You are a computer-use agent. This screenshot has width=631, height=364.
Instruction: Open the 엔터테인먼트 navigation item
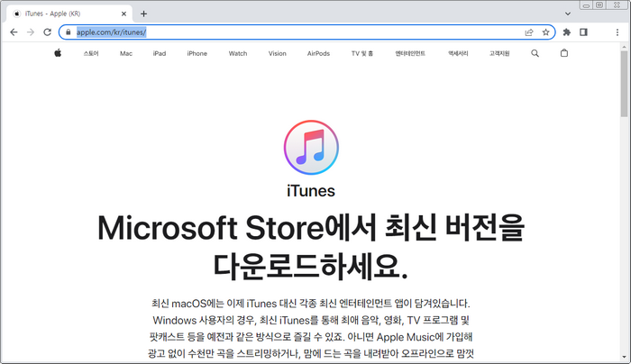tap(410, 53)
